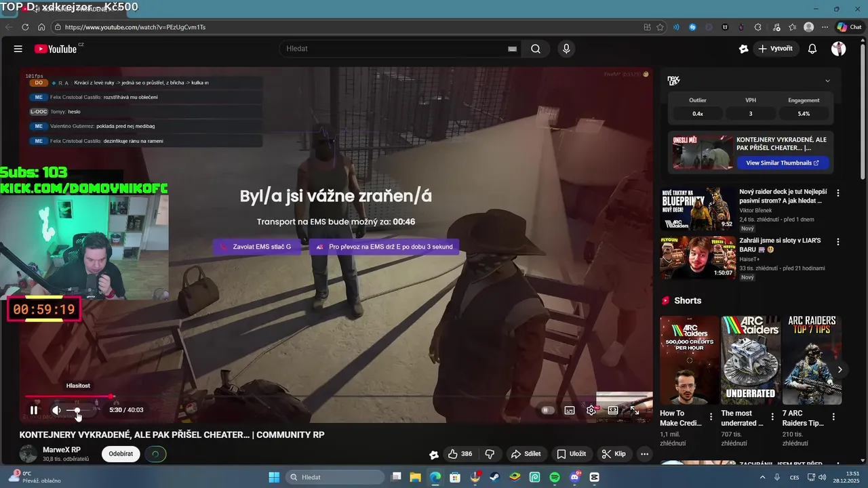Open MarweX RP channel name link
This screenshot has height=488, width=868.
click(62, 450)
